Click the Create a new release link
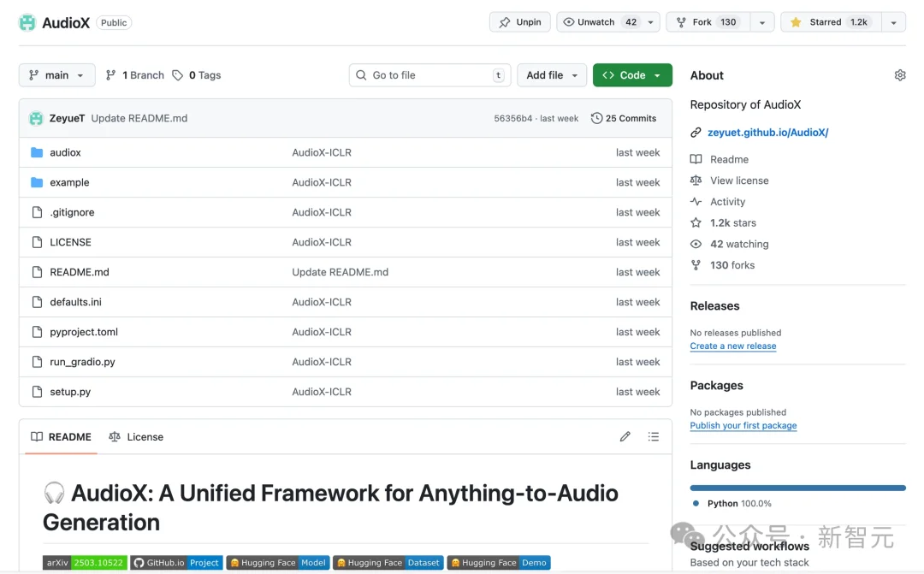 pyautogui.click(x=733, y=346)
